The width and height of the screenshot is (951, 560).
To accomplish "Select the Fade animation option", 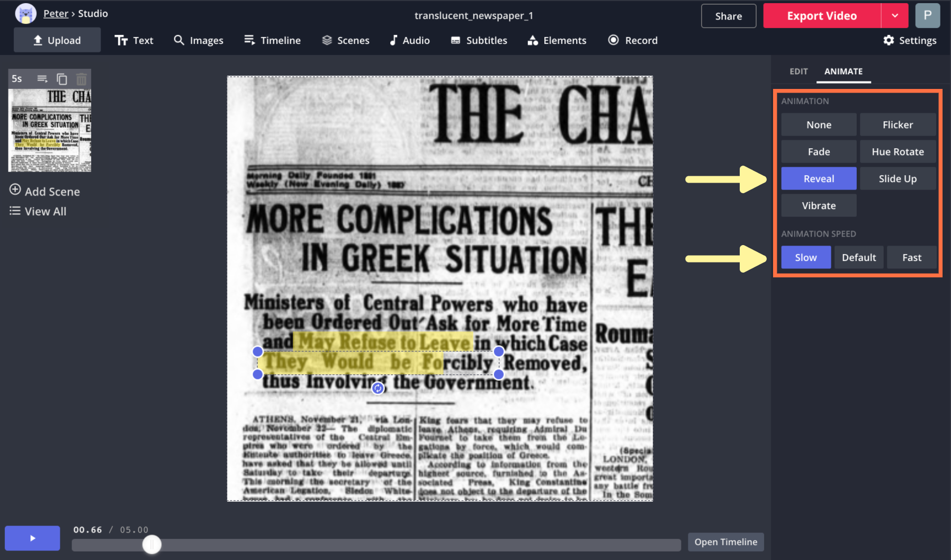I will (819, 152).
